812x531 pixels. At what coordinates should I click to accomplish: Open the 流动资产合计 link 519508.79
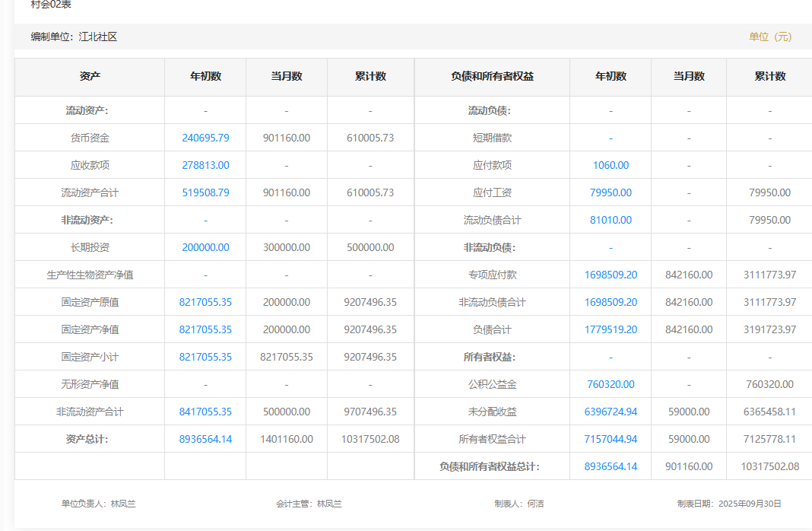point(205,192)
